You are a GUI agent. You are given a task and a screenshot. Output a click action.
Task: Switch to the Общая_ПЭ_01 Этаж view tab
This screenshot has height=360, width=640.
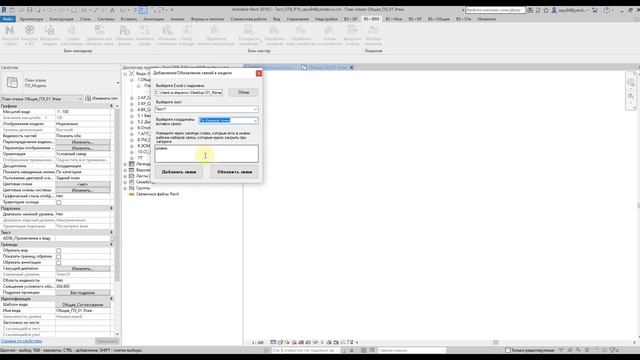coord(328,67)
